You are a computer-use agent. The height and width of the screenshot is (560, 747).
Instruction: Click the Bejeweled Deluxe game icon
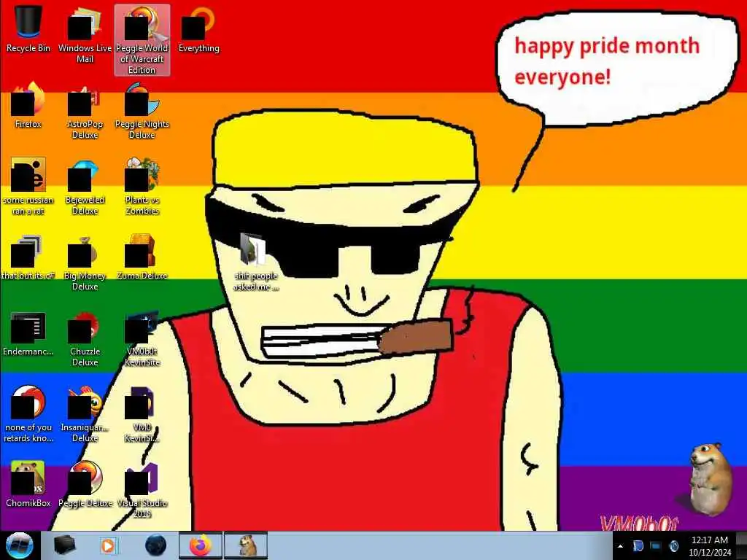85,187
